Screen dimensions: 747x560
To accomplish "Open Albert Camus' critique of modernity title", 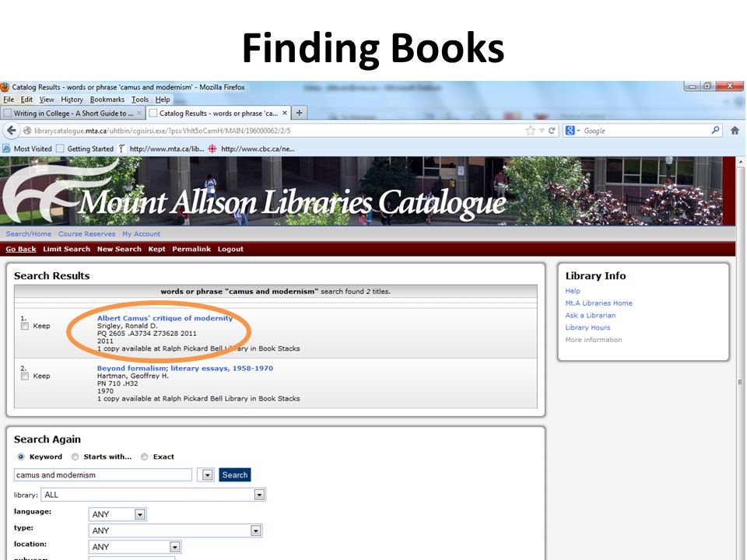I will 165,318.
